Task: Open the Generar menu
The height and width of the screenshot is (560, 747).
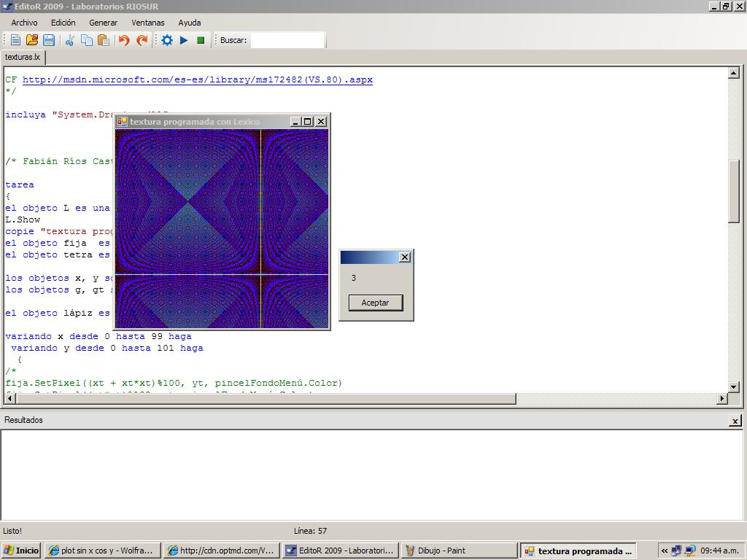Action: [x=103, y=23]
